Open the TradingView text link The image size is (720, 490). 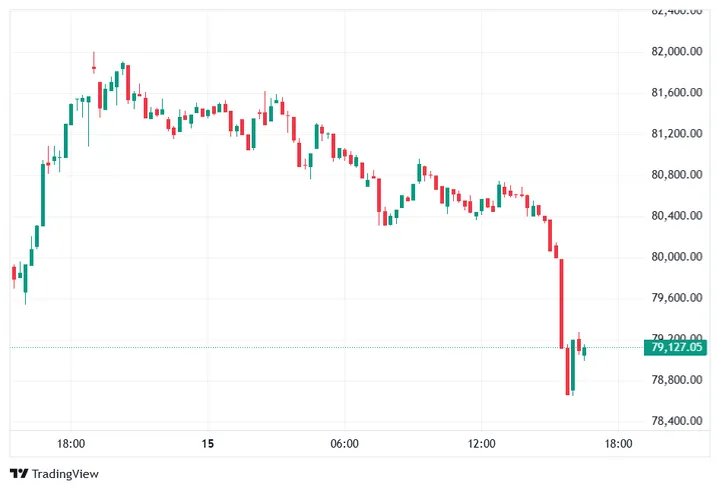coord(65,474)
